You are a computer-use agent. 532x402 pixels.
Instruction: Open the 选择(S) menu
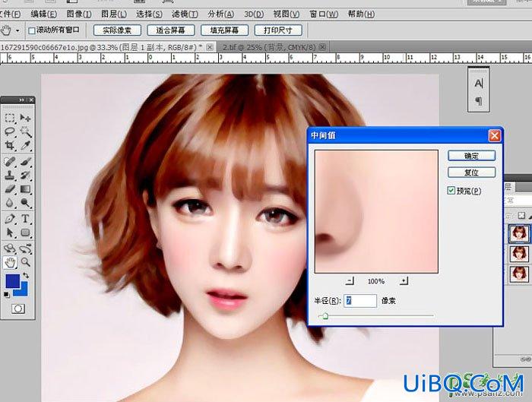pos(149,14)
